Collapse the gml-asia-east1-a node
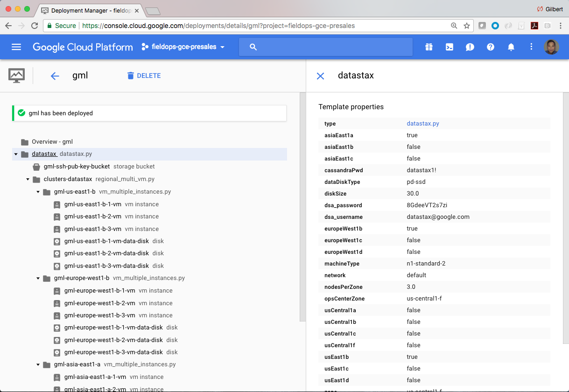Screen dimensions: 569x392 pos(38,365)
